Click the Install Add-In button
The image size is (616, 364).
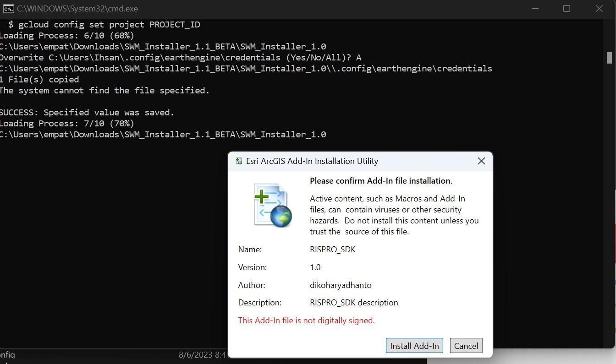pos(414,346)
